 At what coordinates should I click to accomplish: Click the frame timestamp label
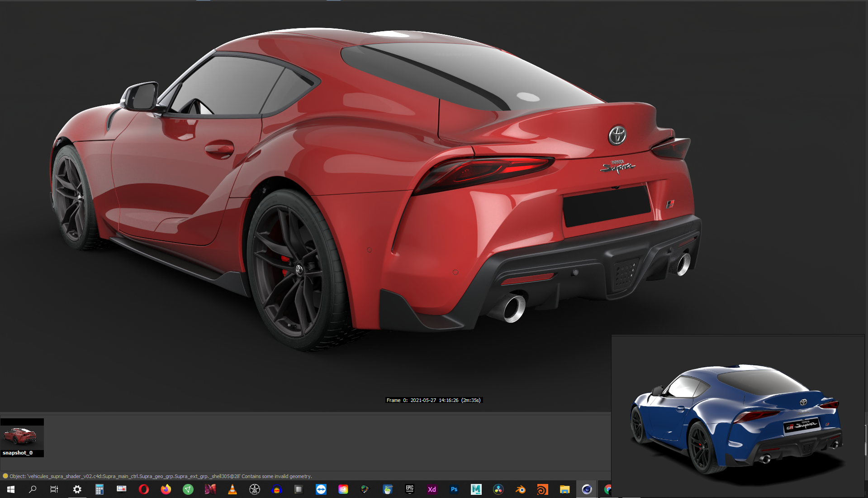[x=433, y=400]
